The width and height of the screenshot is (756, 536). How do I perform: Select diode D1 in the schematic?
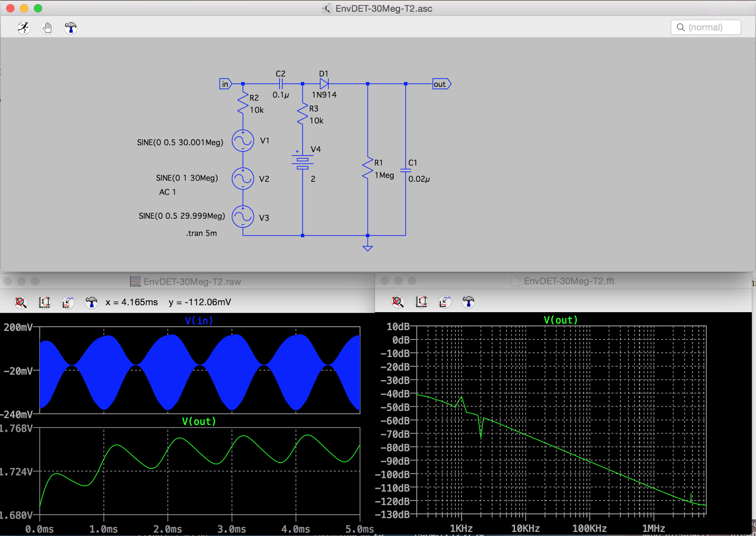tap(324, 83)
